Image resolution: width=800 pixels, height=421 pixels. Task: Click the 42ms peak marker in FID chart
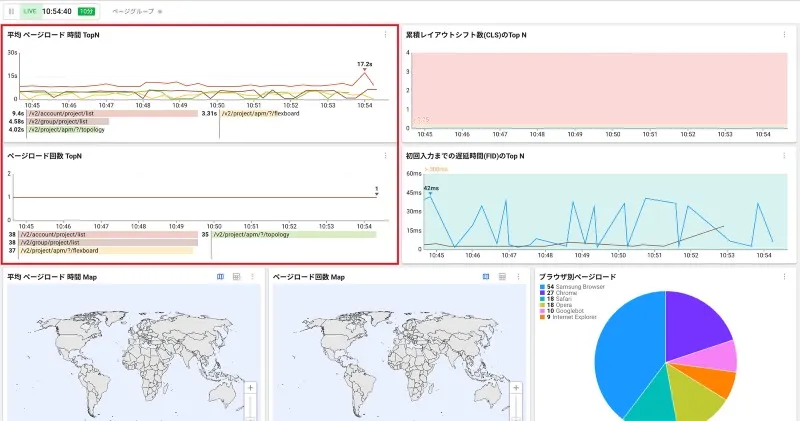(430, 194)
